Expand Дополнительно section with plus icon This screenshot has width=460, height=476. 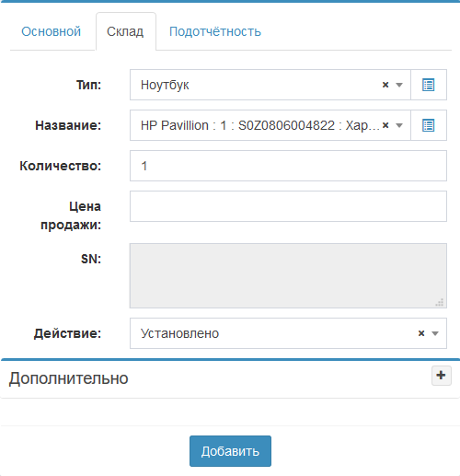pyautogui.click(x=442, y=376)
